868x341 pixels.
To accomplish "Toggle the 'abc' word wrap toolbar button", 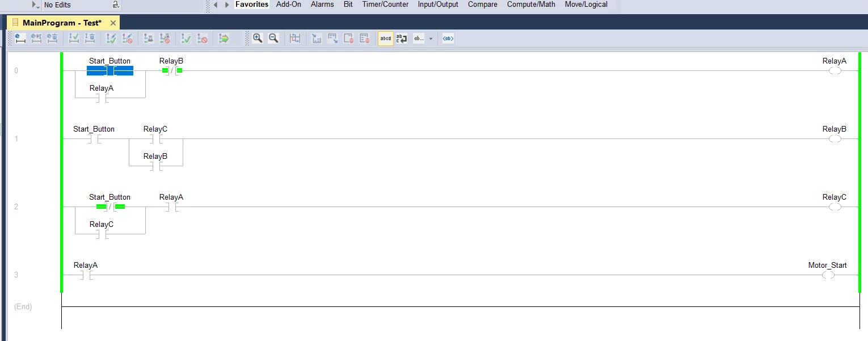I will pyautogui.click(x=402, y=39).
